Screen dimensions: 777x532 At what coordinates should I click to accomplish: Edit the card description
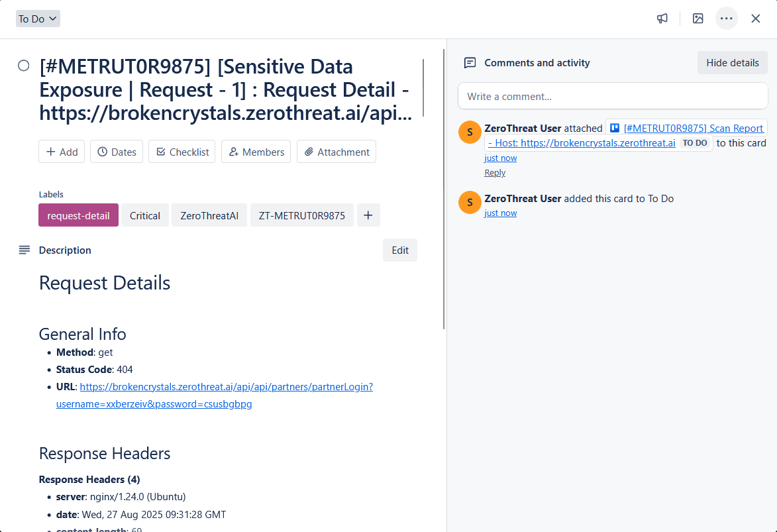(399, 250)
